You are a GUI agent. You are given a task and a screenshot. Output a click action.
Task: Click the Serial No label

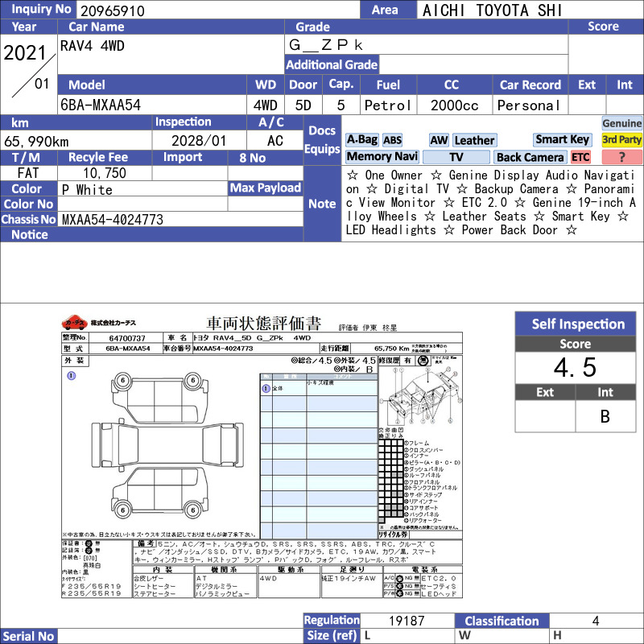(29, 636)
